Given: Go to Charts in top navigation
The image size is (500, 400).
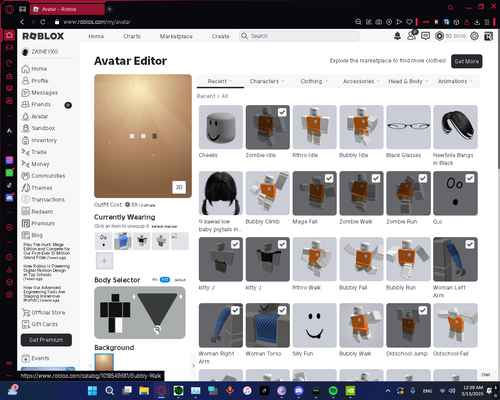Looking at the screenshot, I should point(132,36).
